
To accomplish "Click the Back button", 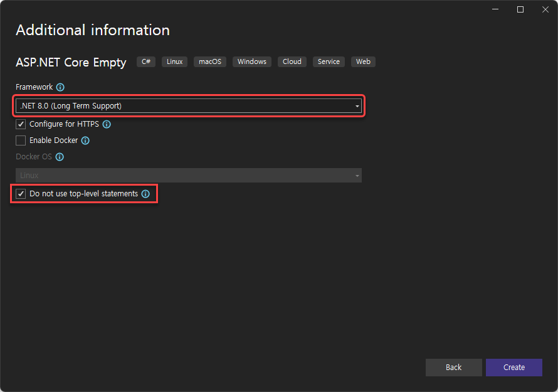I will [x=454, y=368].
